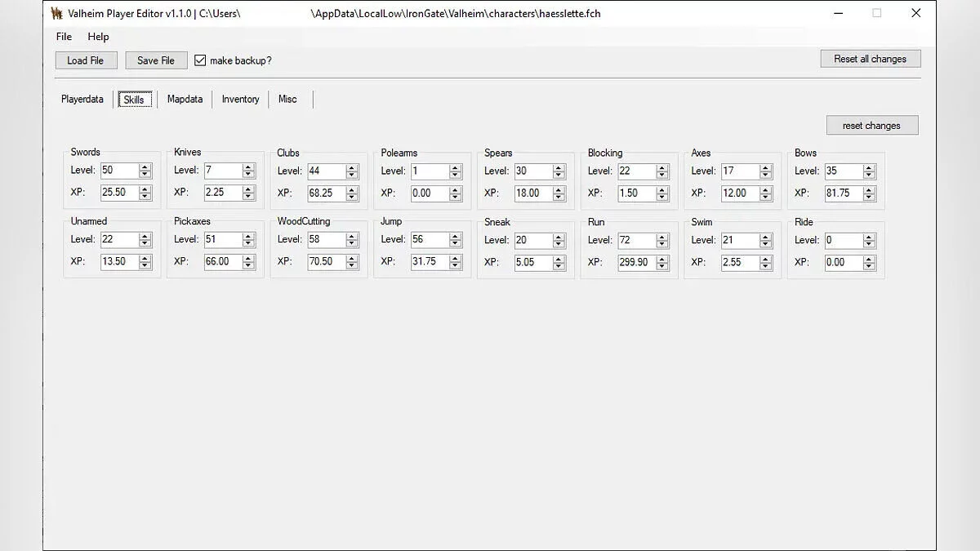
Task: Adjust the Jump Level spinner arrows
Action: (456, 240)
